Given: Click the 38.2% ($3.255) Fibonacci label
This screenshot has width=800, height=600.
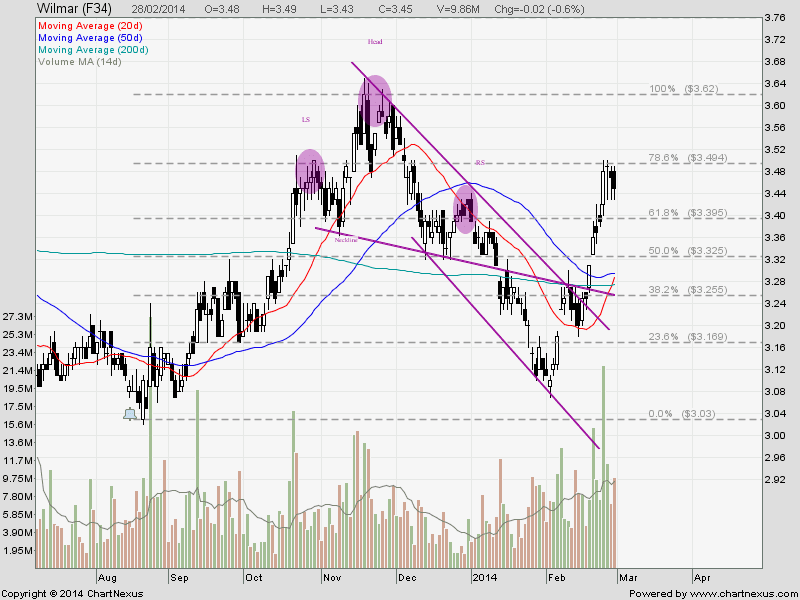Looking at the screenshot, I should pos(688,290).
